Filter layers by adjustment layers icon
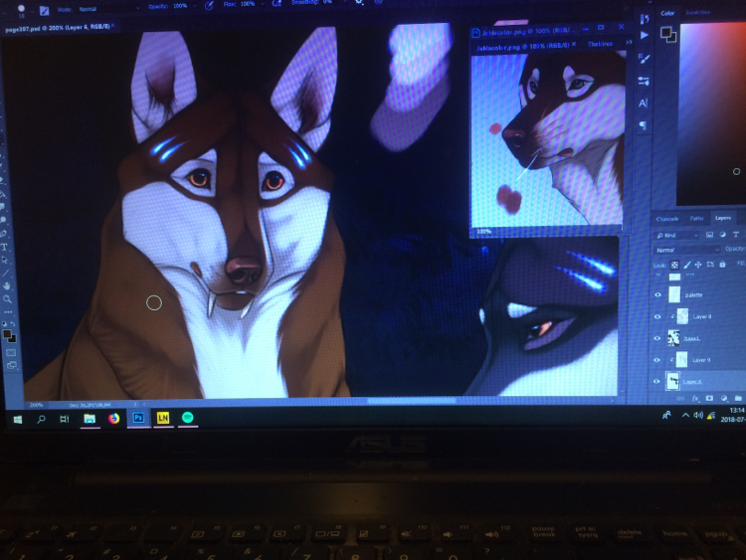This screenshot has width=746, height=560. point(723,235)
